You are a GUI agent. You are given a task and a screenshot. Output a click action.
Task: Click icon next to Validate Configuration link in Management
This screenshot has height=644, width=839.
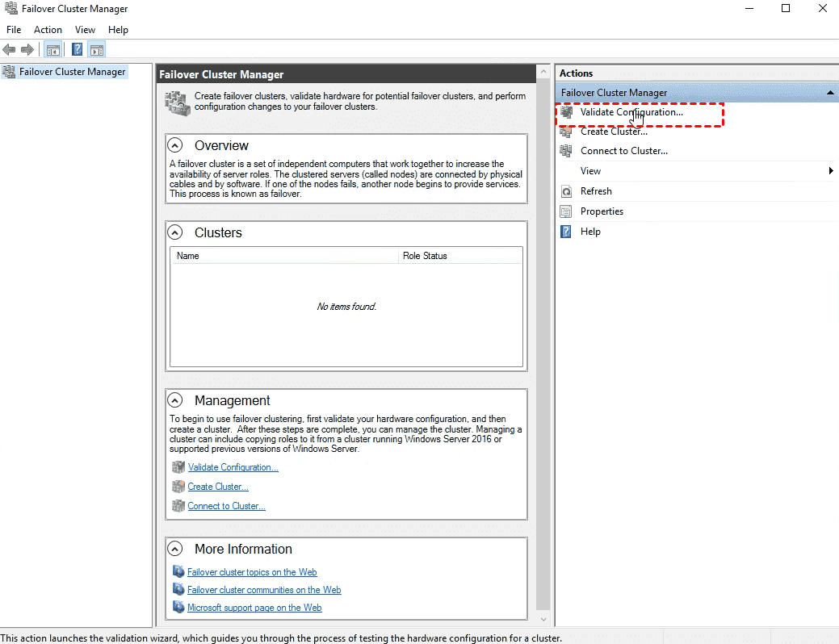point(178,467)
